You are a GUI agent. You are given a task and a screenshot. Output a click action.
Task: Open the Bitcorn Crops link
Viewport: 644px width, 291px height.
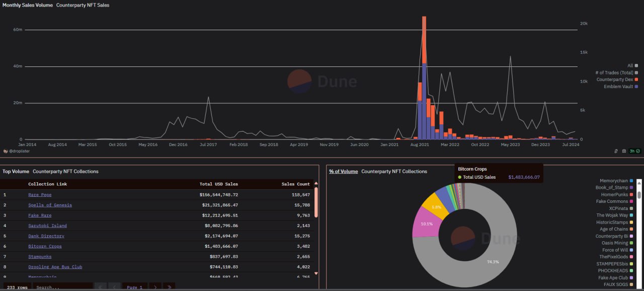coord(45,246)
